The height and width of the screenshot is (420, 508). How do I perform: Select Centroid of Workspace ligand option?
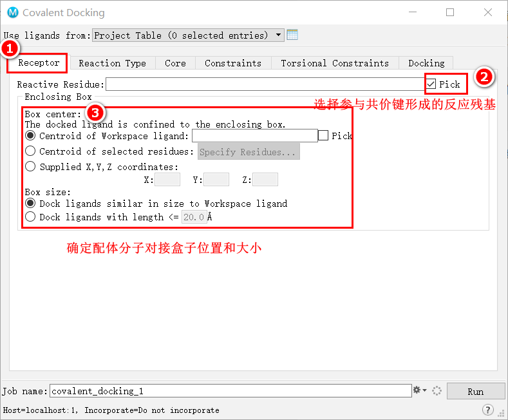(x=30, y=135)
